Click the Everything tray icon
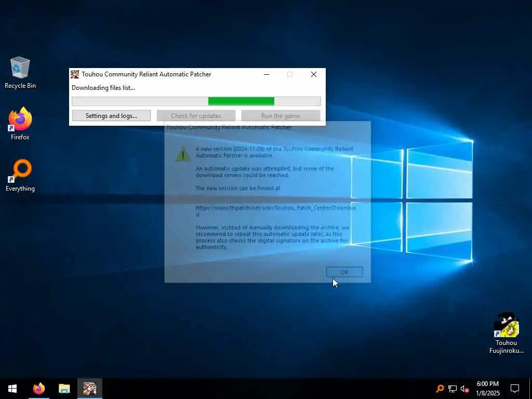The image size is (532, 399). pyautogui.click(x=440, y=389)
